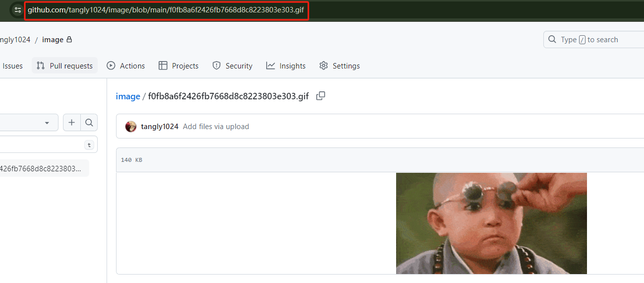Expand the branch selector dropdown

(x=29, y=122)
